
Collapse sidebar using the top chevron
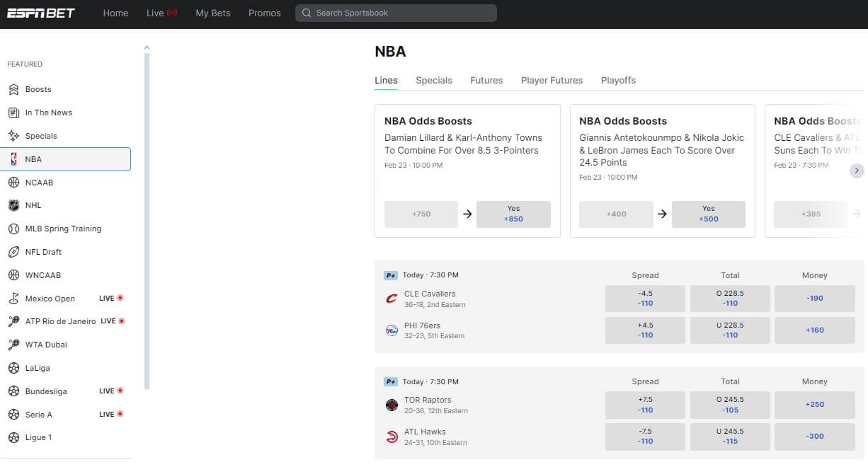(147, 48)
